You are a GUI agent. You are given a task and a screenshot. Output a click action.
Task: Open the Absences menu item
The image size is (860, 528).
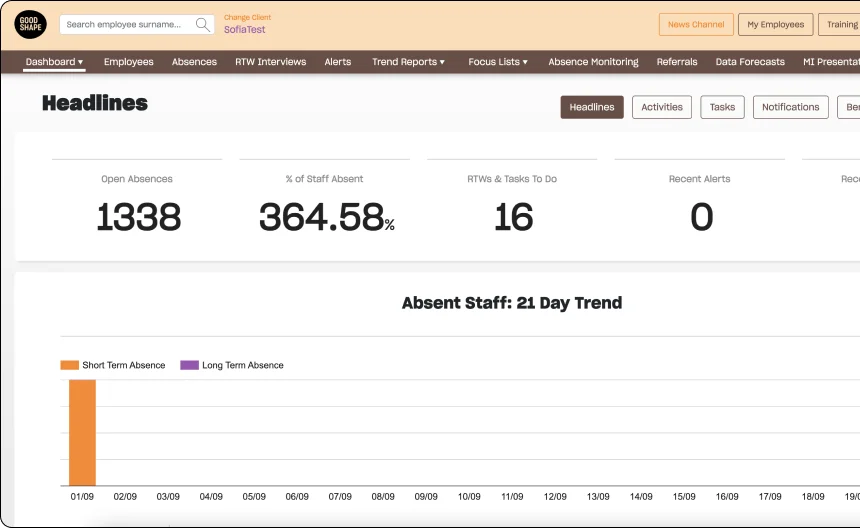point(194,62)
